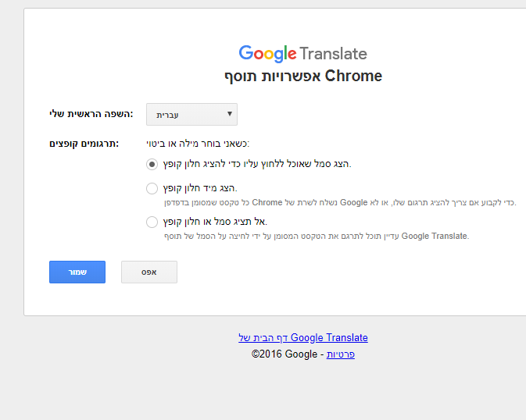Click the 'הצג סמל שאוכל ללחוץ עליו' option label
Viewport: 526px width, 420px height.
coord(257,164)
